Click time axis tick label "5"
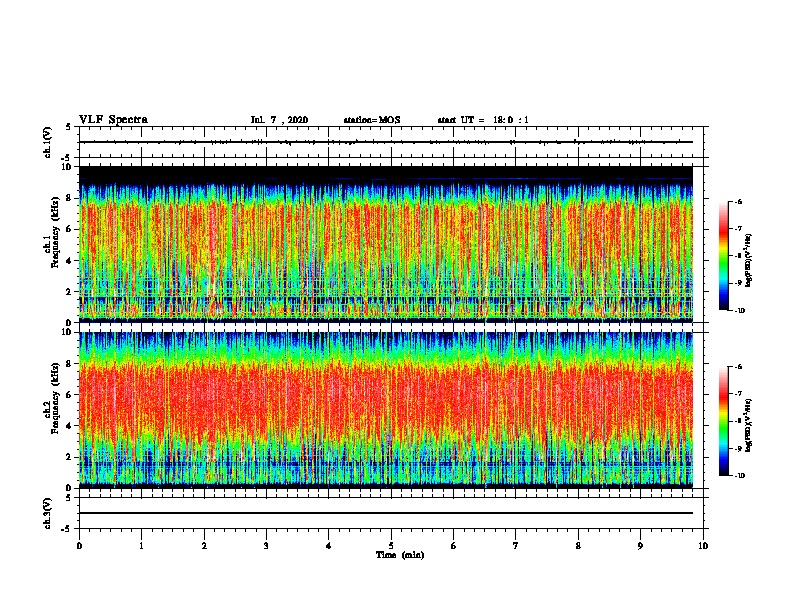Image resolution: width=792 pixels, height=612 pixels. click(x=391, y=545)
